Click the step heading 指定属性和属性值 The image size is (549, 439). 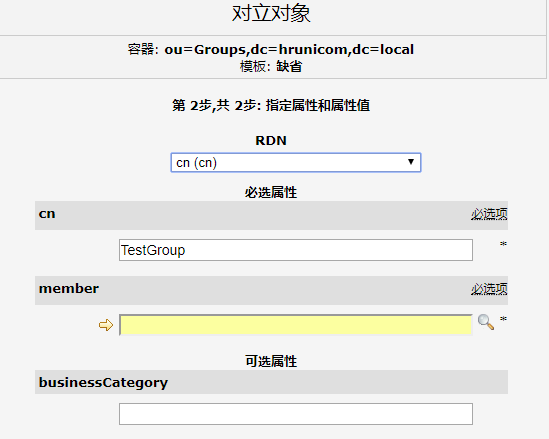[x=318, y=105]
